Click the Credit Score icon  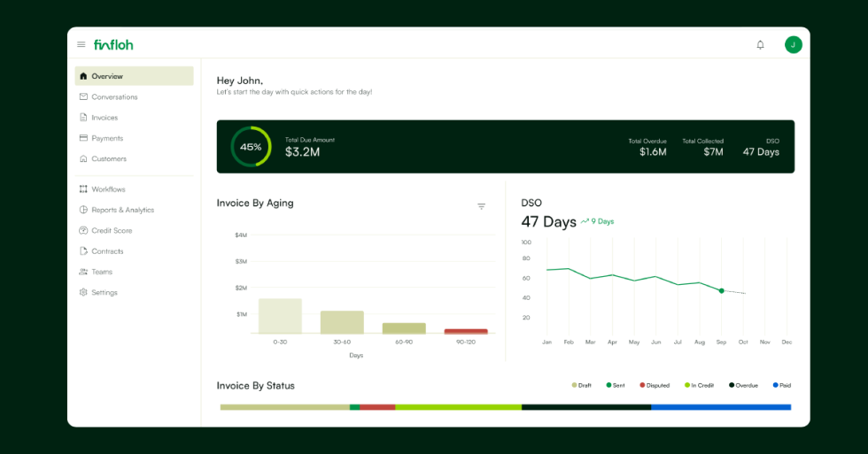pyautogui.click(x=83, y=231)
